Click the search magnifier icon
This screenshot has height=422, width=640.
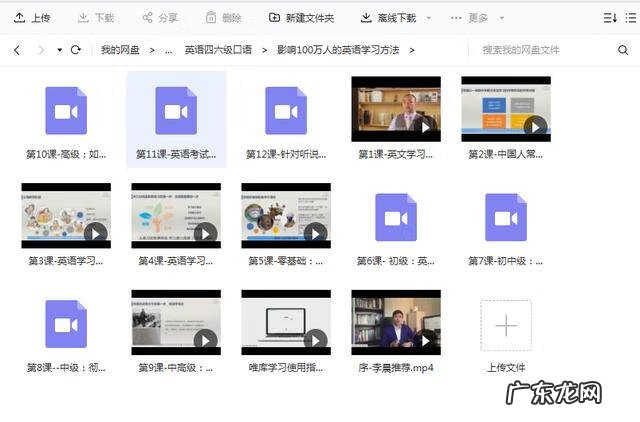[x=623, y=50]
